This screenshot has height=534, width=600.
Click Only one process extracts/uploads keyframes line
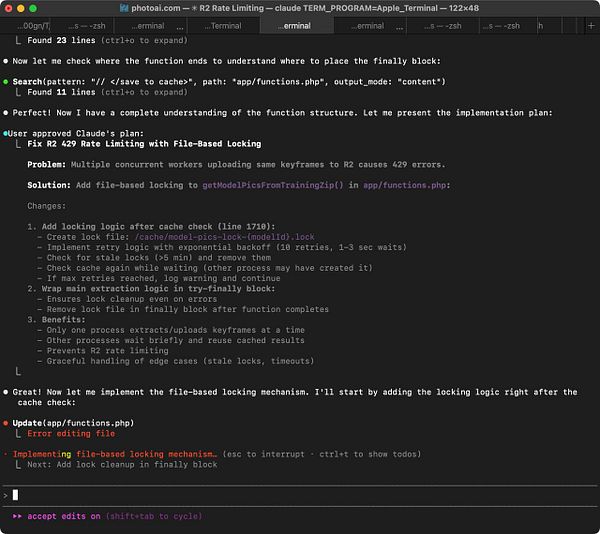[171, 330]
